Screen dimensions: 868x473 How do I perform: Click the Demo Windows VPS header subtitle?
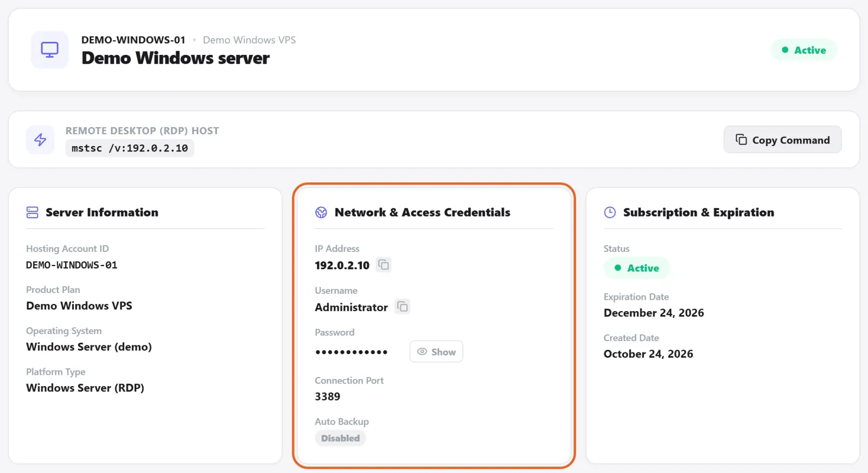coord(250,40)
